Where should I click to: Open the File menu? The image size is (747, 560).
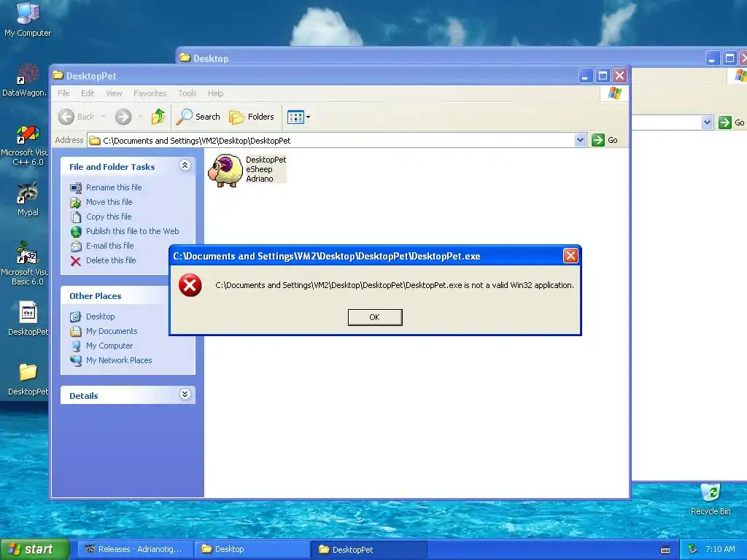(64, 93)
